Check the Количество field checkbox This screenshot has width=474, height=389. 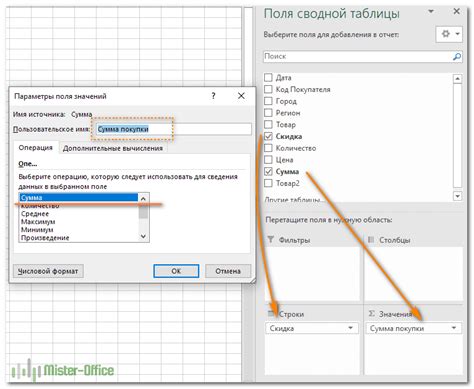click(268, 148)
